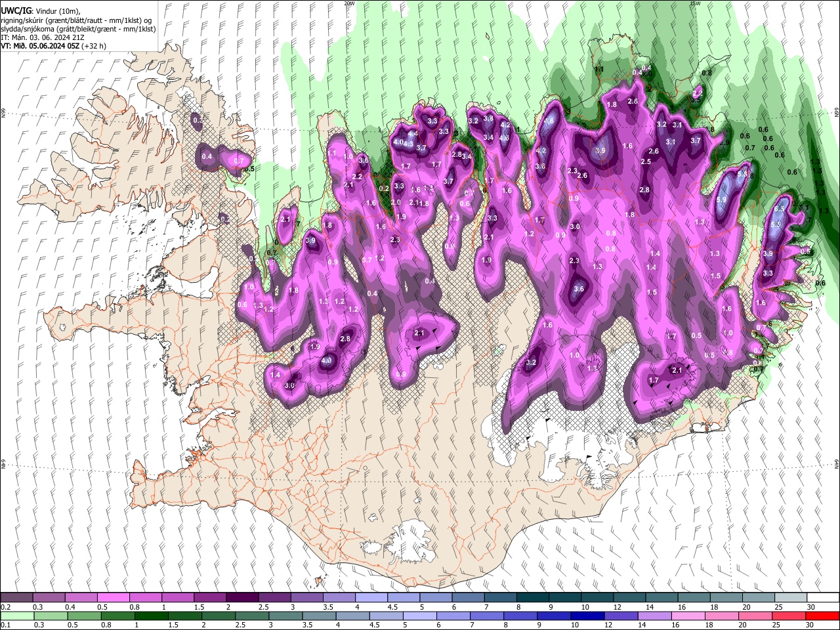Click the 'slydda/snjókoma' snow description line
The width and height of the screenshot is (840, 630).
coord(78,29)
